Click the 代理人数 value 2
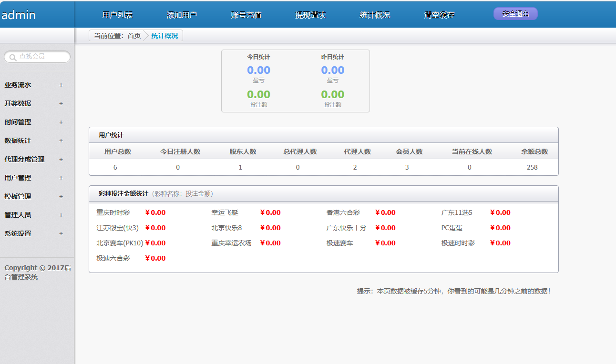Screen dimensions: 616x364 coord(355,167)
